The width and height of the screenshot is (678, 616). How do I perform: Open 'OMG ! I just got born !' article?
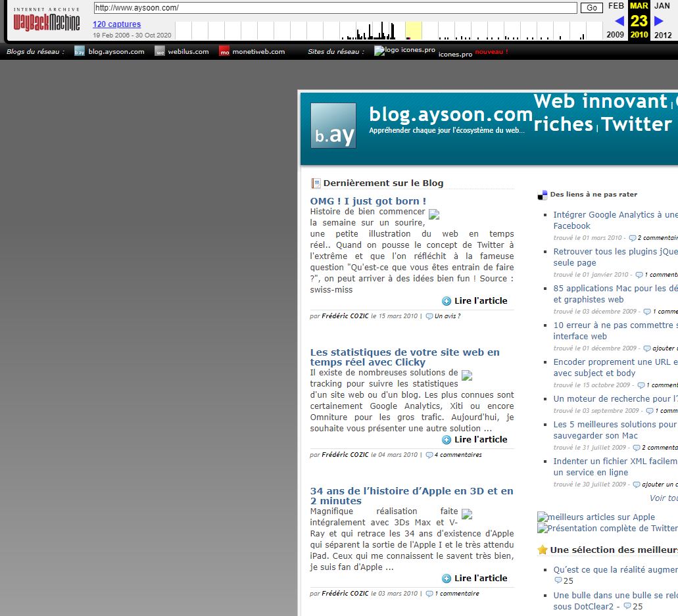coord(368,201)
